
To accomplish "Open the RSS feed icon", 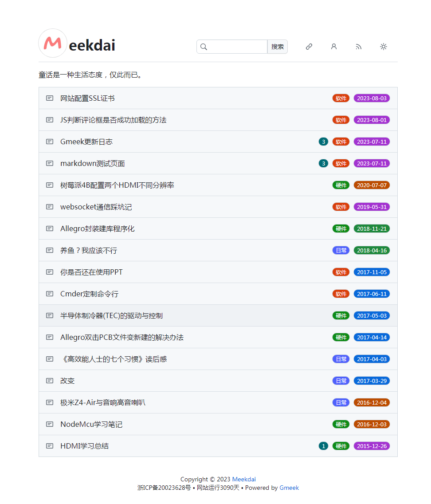I will (359, 47).
